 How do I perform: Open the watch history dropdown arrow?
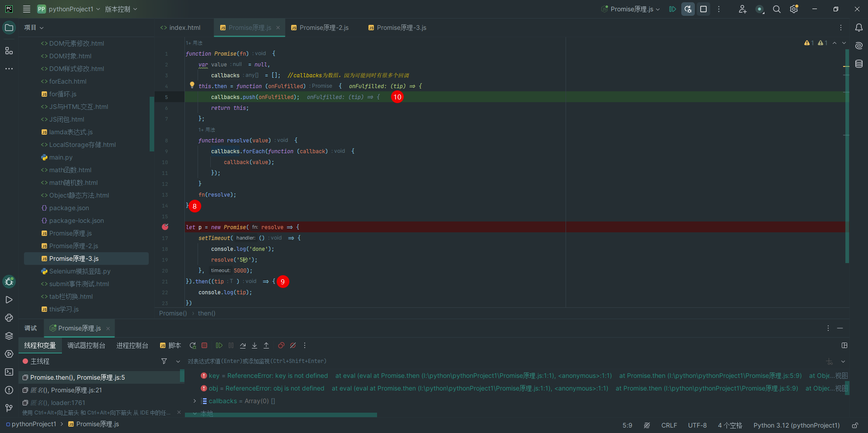843,361
